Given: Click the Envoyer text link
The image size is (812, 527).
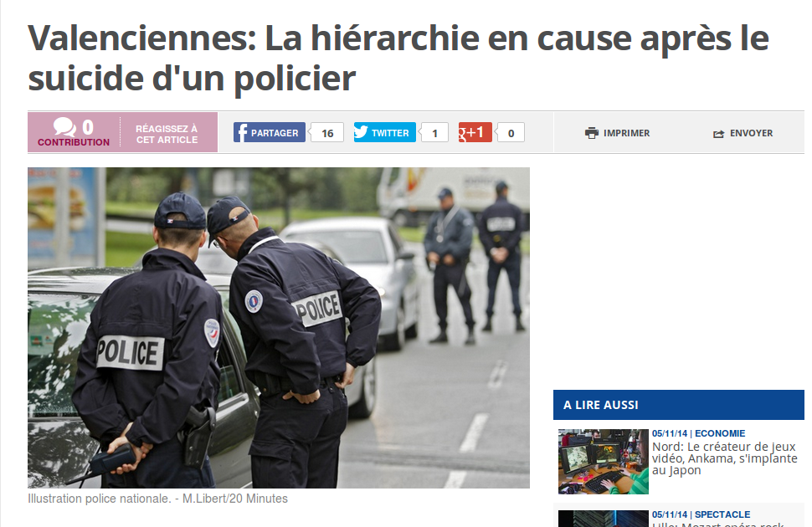Looking at the screenshot, I should tap(751, 133).
